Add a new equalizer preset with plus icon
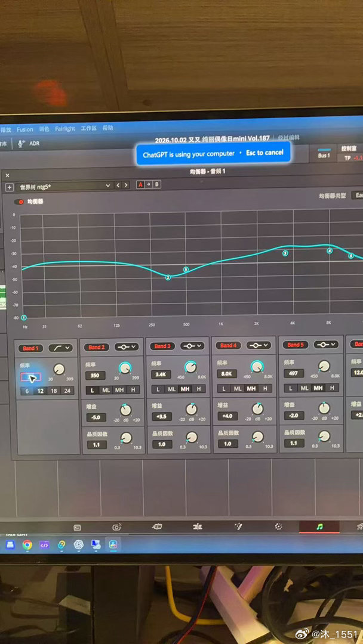Viewport: 363px width, 644px height. coord(9,187)
